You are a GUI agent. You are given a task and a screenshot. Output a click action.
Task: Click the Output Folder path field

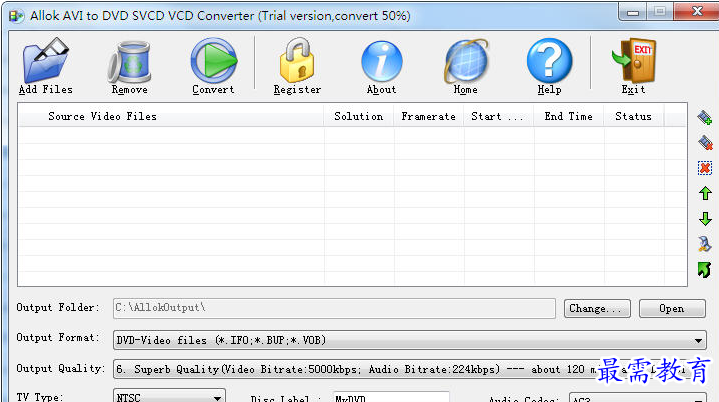click(x=334, y=308)
